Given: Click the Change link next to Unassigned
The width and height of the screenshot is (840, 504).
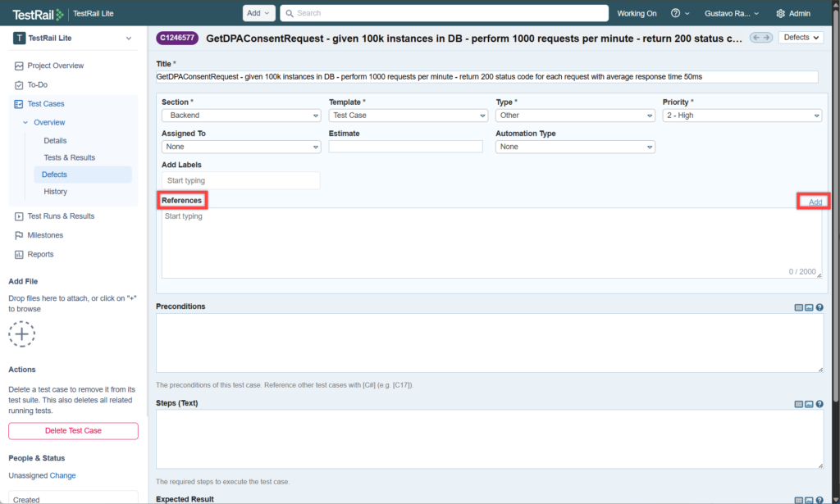Looking at the screenshot, I should 62,475.
